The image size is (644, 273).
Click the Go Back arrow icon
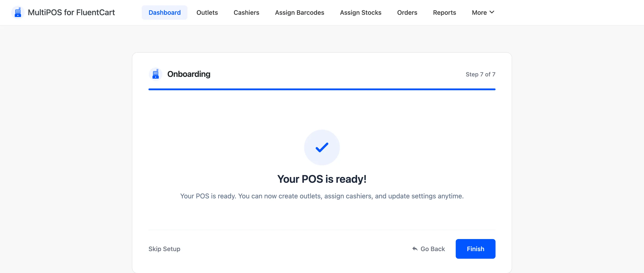[x=415, y=249]
